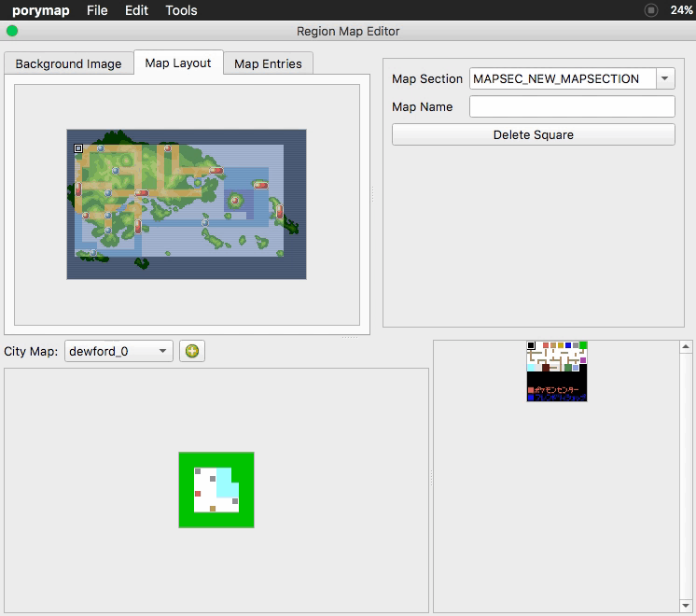
Task: Open the porymap application menu
Action: coord(41,10)
